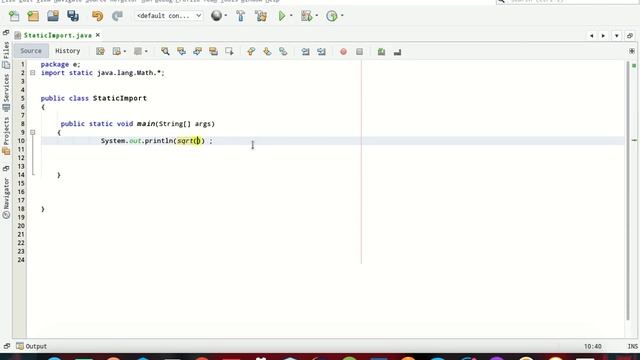Open the Output window

(x=31, y=346)
